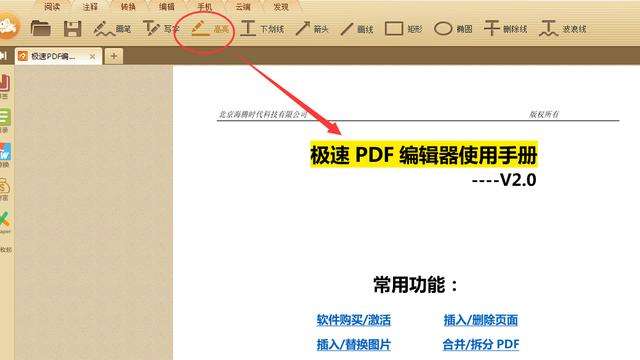
Task: Switch to the 转换 ribbon tab
Action: click(128, 7)
